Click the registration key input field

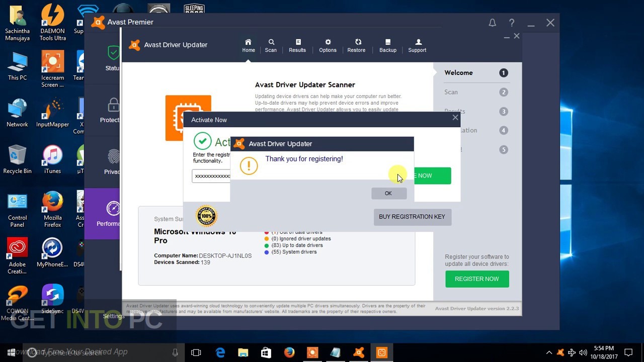coord(212,176)
